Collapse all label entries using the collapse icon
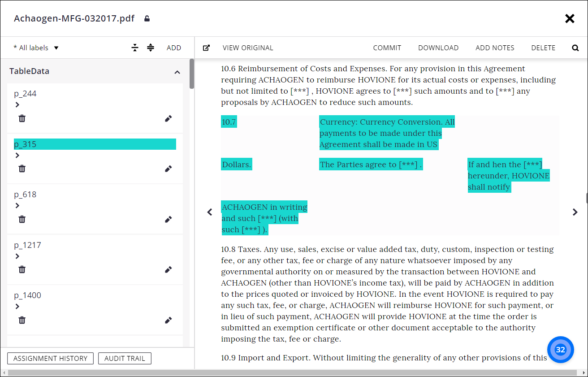This screenshot has height=377, width=588. coord(135,48)
